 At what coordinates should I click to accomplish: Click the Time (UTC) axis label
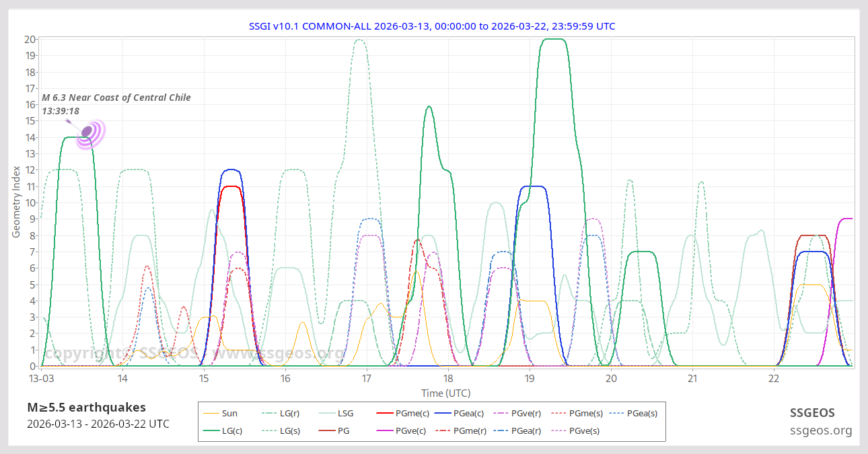point(445,393)
